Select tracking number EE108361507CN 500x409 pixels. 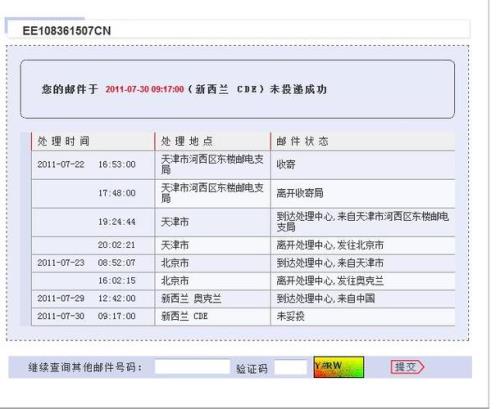click(x=67, y=31)
